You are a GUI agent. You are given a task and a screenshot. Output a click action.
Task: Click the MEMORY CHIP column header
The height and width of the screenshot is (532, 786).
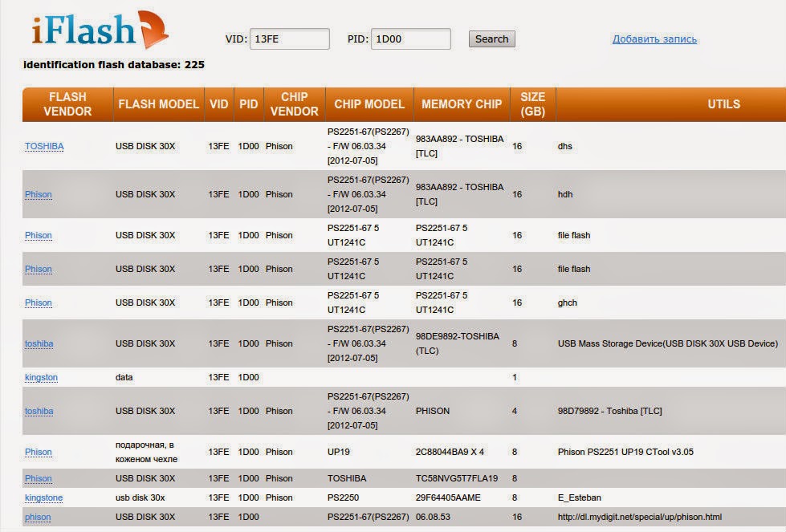462,104
